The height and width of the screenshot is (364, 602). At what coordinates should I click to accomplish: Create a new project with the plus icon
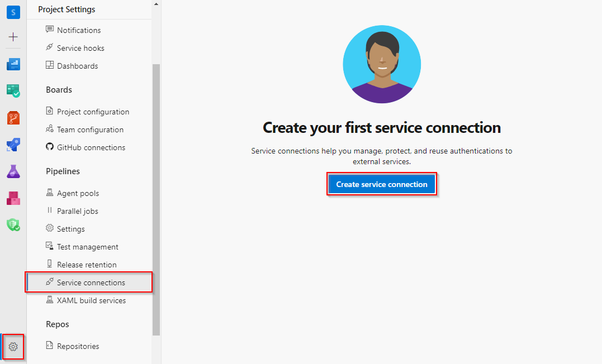(13, 37)
